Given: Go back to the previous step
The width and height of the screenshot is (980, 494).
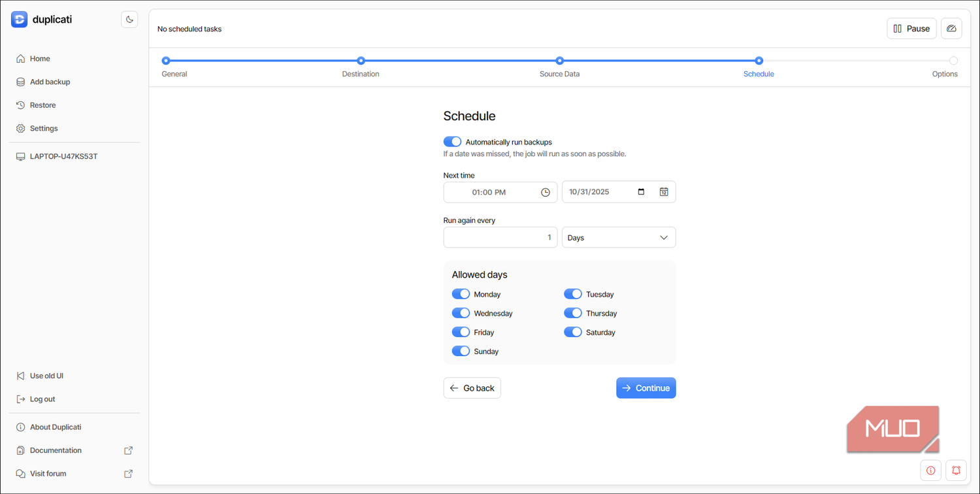Looking at the screenshot, I should [x=472, y=388].
